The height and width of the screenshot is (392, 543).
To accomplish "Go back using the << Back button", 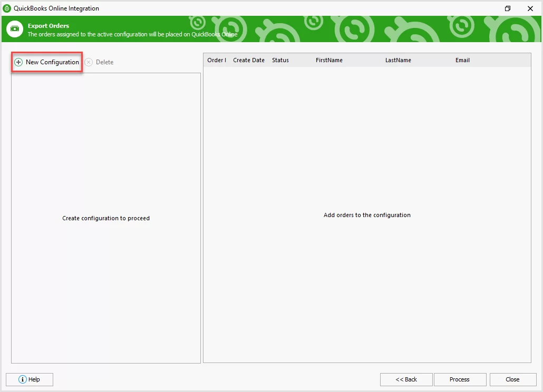I will click(x=406, y=379).
